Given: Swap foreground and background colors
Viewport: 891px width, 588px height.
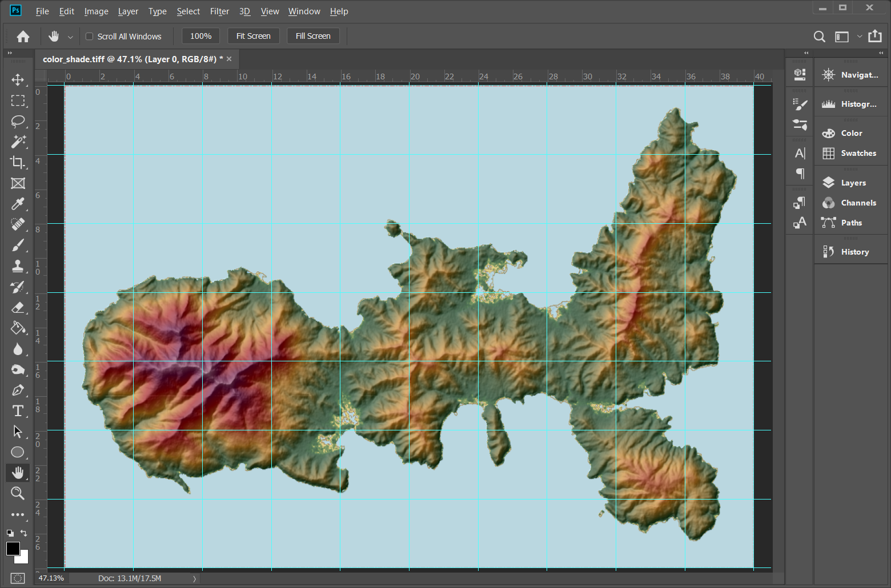Looking at the screenshot, I should (24, 533).
